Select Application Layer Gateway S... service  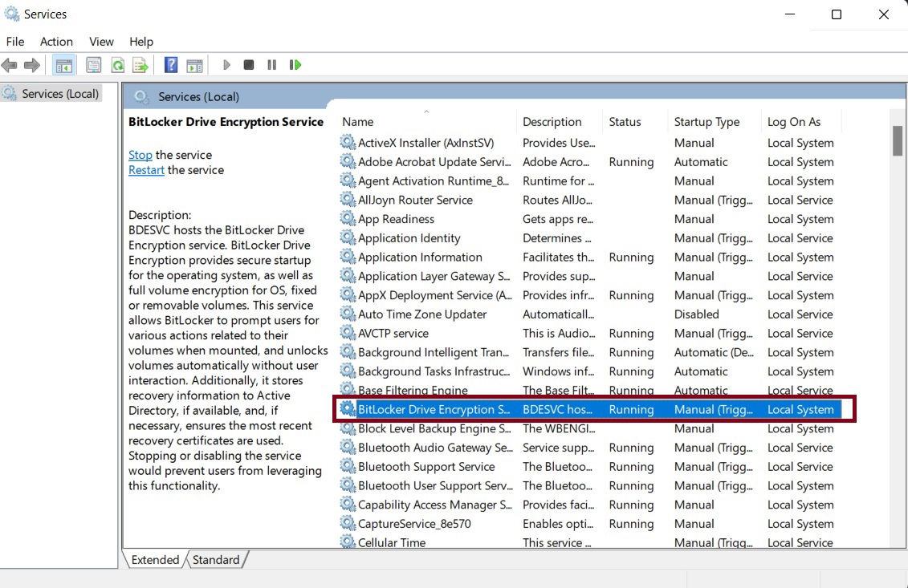589,276
